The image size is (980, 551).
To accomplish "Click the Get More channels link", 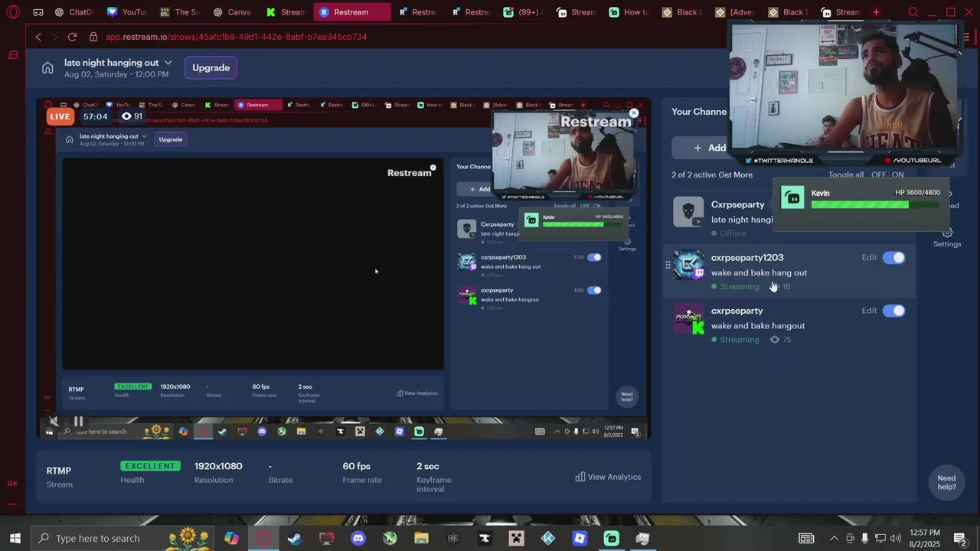I will pos(736,175).
